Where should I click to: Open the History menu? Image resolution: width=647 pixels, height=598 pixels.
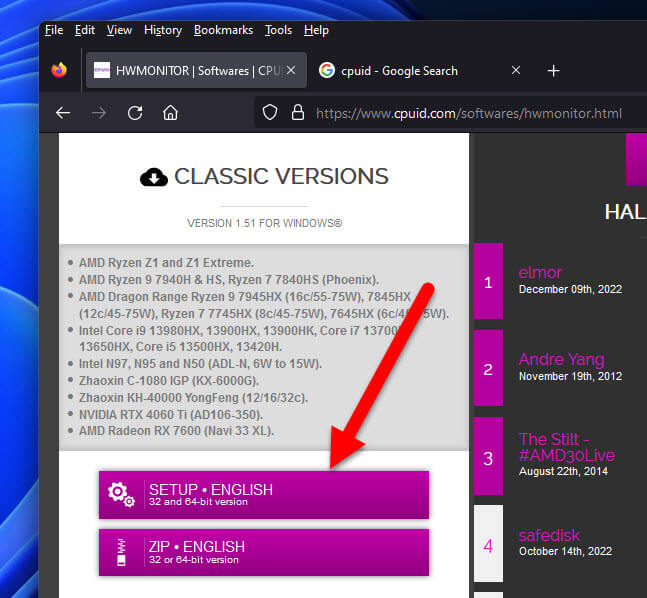(x=163, y=30)
